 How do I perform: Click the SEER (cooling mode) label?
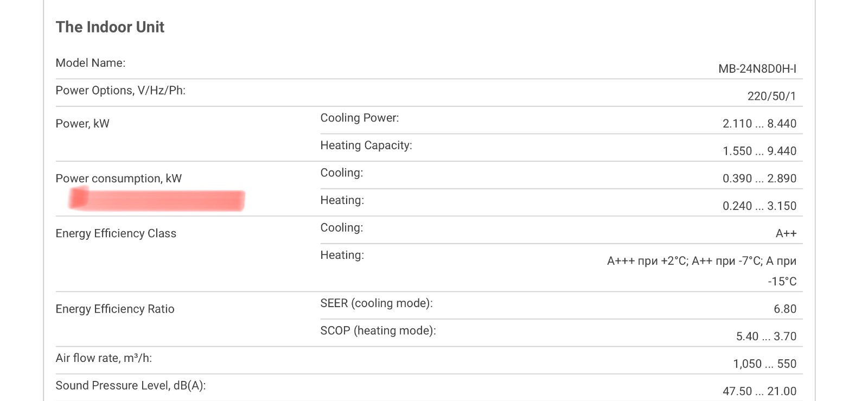click(376, 303)
